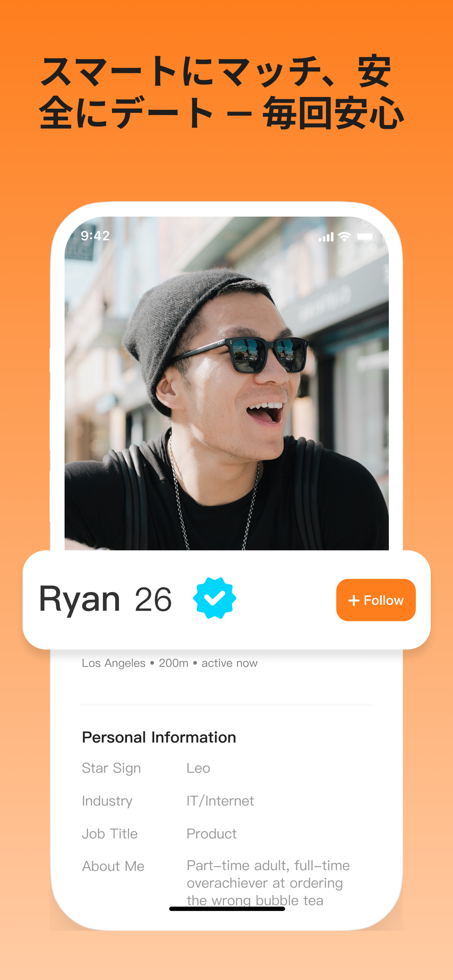
Task: Tap the 9:42 clock in status bar
Action: tap(95, 236)
